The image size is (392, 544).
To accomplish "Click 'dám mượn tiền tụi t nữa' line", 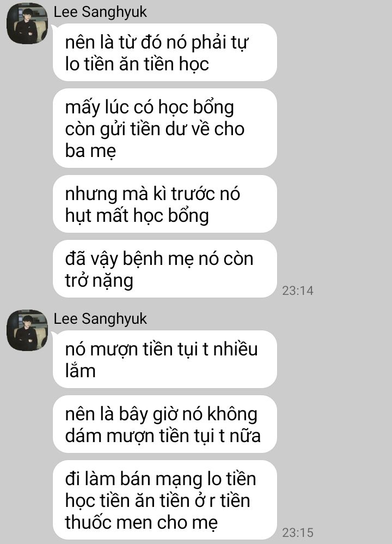I will (163, 436).
